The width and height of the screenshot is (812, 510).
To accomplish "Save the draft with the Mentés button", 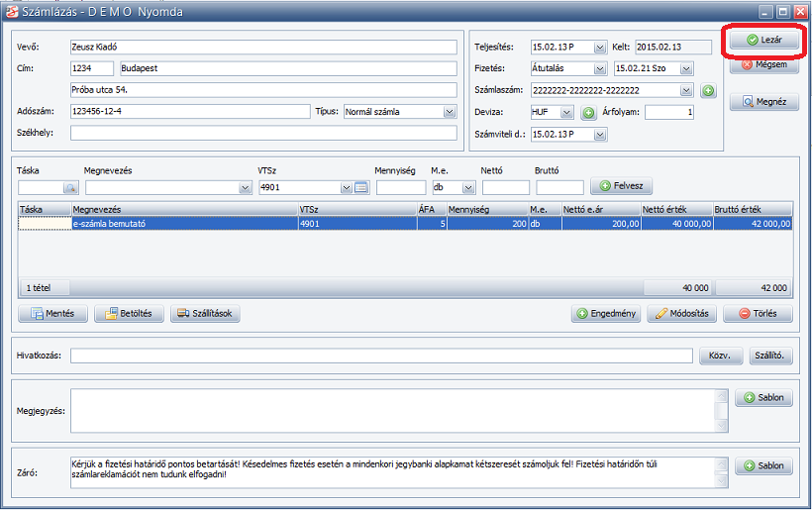I will (52, 313).
